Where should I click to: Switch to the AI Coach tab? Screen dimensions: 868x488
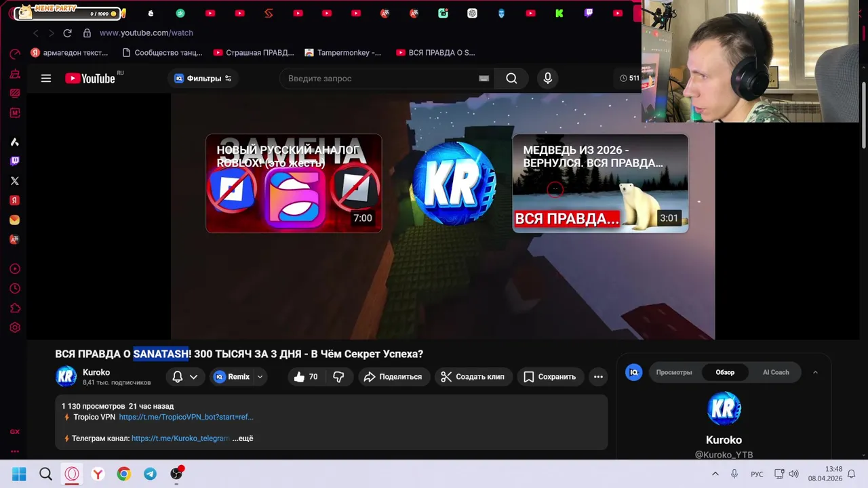(x=776, y=372)
